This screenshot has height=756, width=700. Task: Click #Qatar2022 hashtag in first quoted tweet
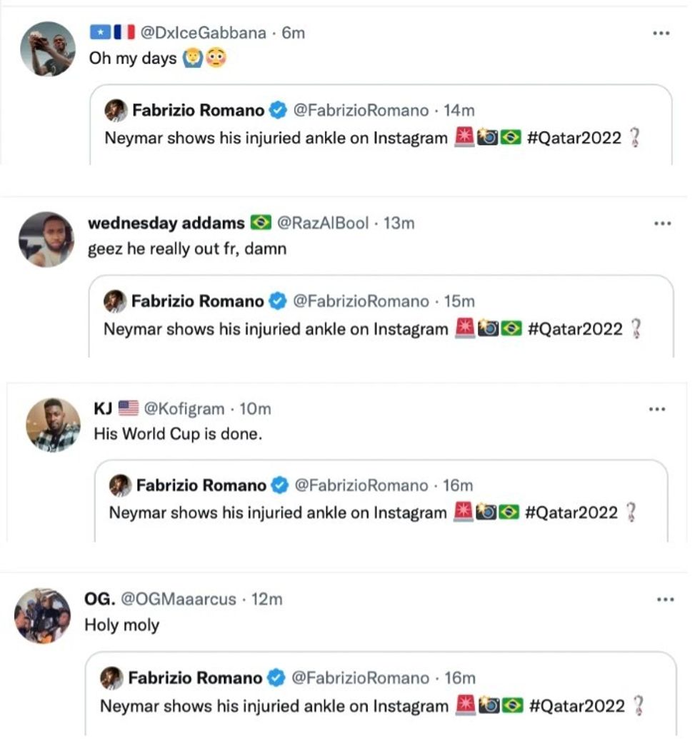pos(574,138)
